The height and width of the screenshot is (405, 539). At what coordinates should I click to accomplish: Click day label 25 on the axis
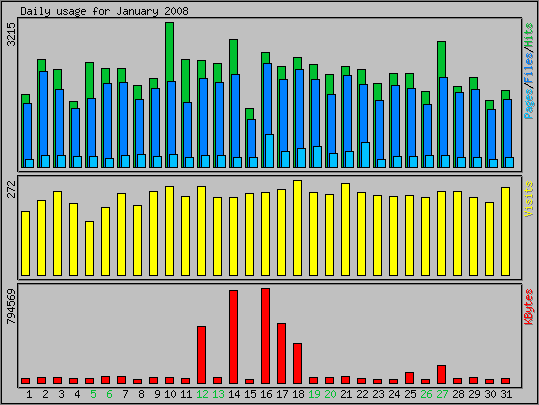pyautogui.click(x=410, y=394)
